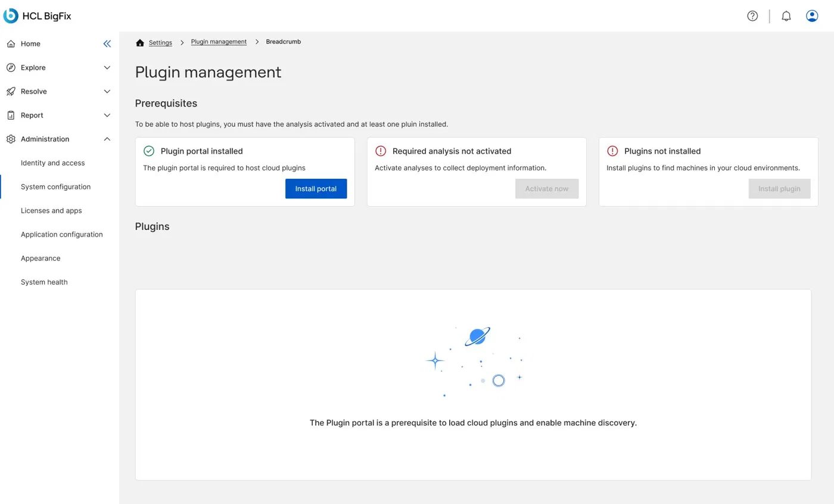This screenshot has width=834, height=504.
Task: Open the user profile avatar icon
Action: pos(812,16)
